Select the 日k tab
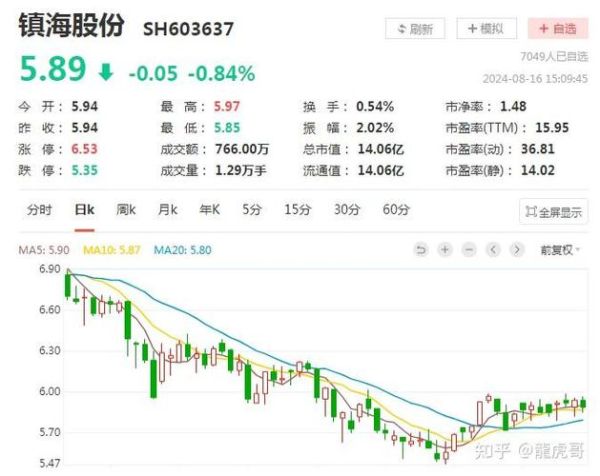The width and height of the screenshot is (600, 476). click(85, 210)
